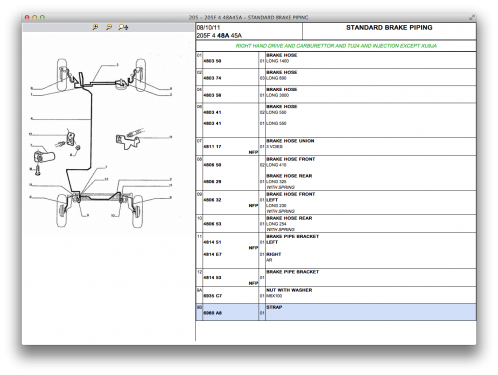Select the BRAKE HOSE FRONT LEFT row
The image size is (498, 375).
click(x=336, y=202)
